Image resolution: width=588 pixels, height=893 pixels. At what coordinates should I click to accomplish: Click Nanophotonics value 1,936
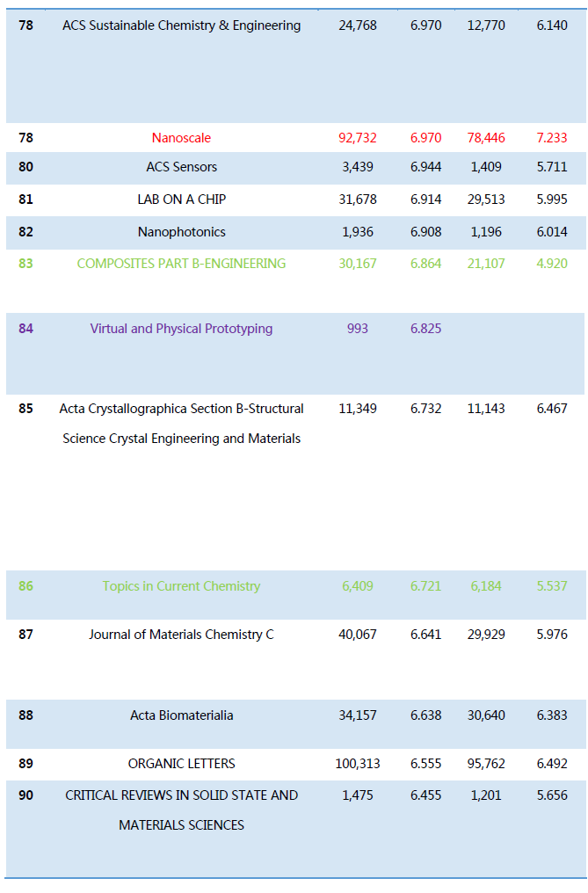[x=357, y=232]
